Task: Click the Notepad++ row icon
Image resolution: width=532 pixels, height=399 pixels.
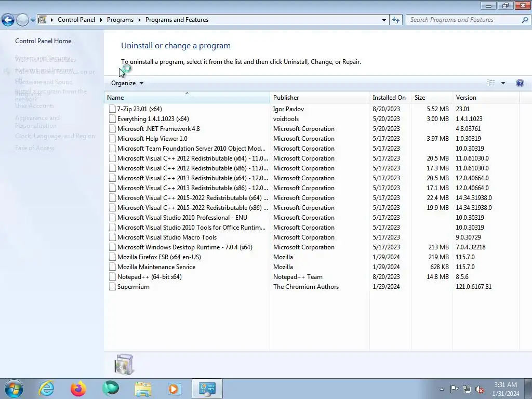Action: point(112,276)
